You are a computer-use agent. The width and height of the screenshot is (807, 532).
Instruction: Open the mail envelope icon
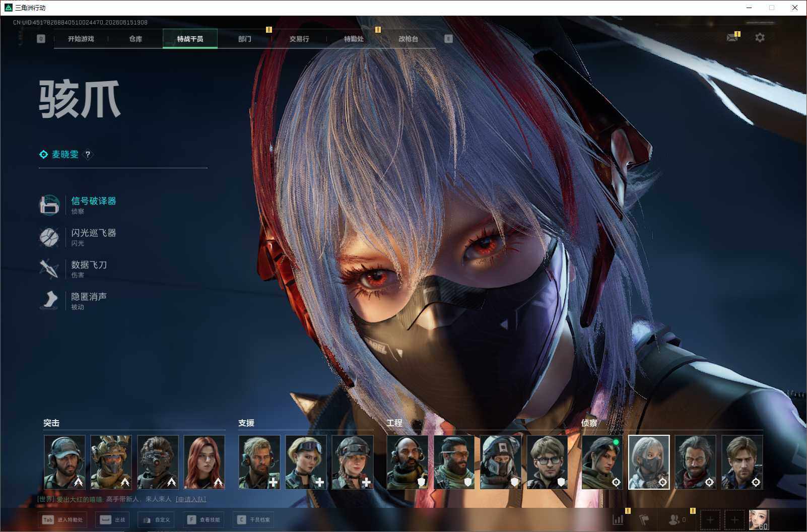point(732,37)
